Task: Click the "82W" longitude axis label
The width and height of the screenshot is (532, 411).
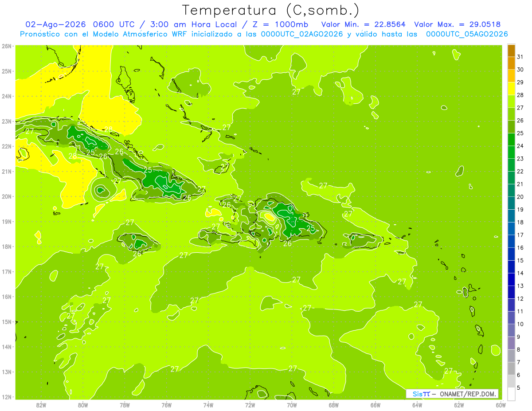Action: point(41,405)
